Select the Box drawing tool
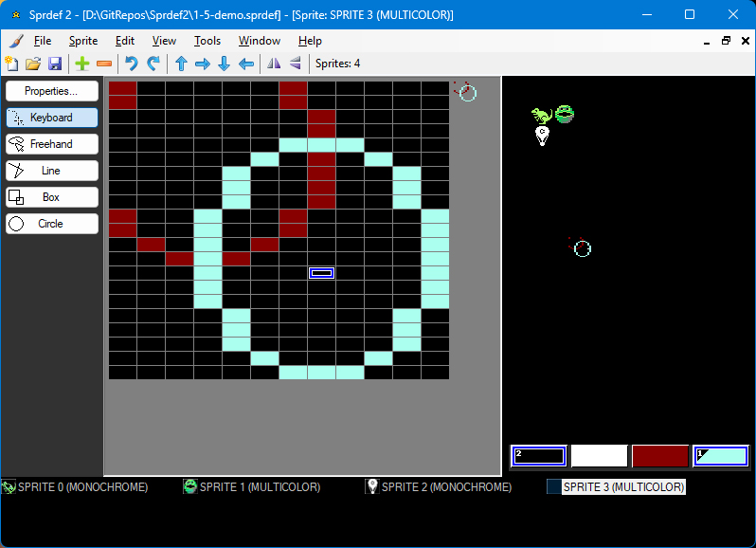Image resolution: width=756 pixels, height=548 pixels. (52, 197)
